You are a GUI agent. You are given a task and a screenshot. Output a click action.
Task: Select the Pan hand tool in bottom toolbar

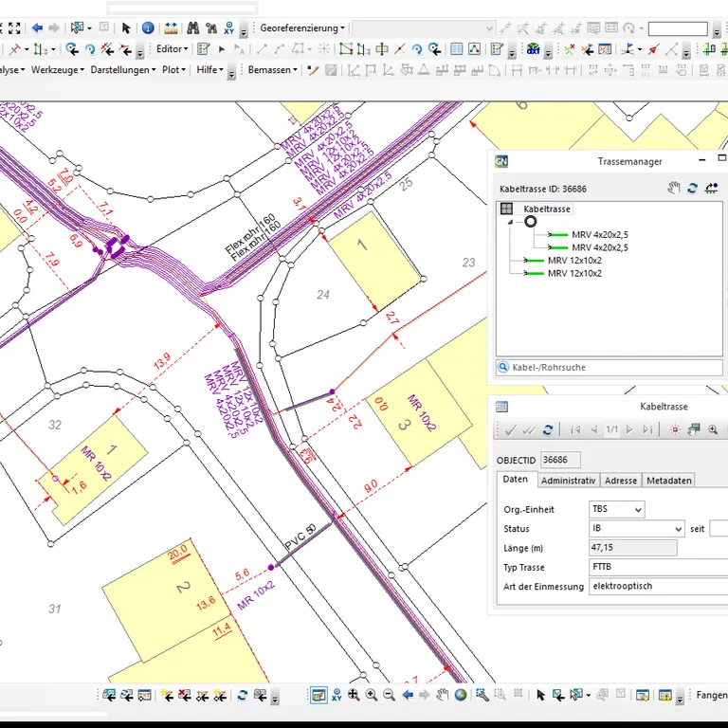pos(443,695)
